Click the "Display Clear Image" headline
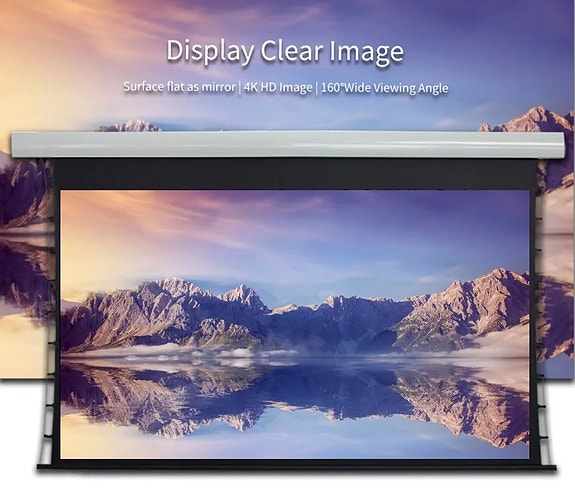 [285, 52]
